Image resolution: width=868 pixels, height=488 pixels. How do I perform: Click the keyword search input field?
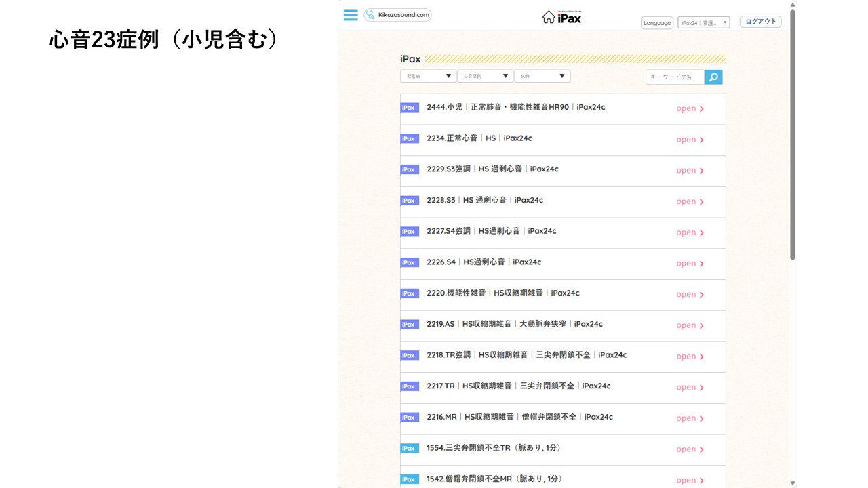tap(675, 77)
